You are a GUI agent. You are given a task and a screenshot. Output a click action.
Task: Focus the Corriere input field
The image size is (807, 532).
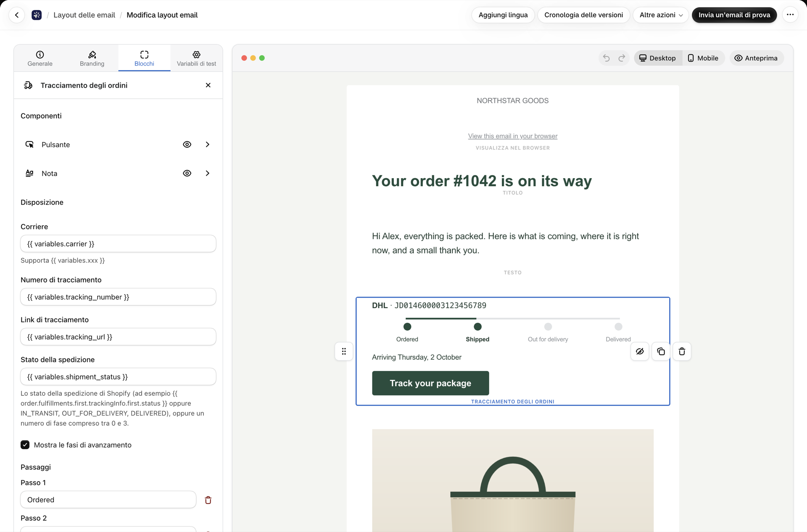(118, 244)
